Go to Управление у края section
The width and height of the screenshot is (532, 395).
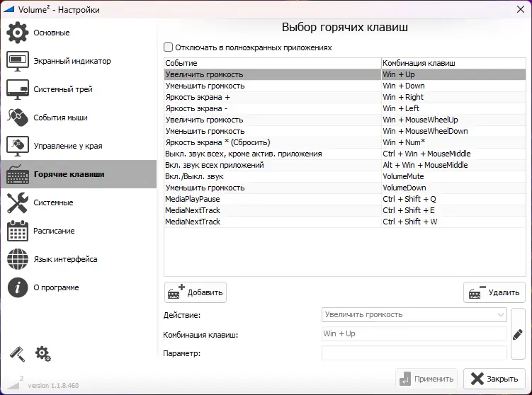pos(68,146)
